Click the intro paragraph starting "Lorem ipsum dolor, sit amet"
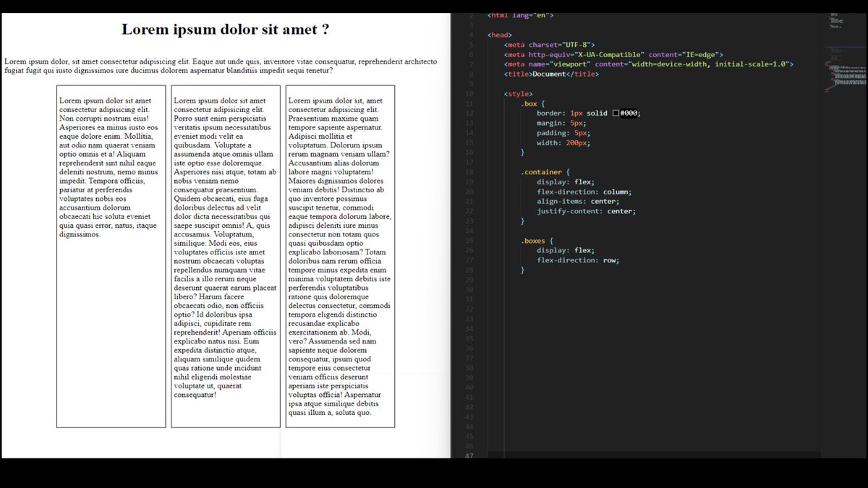The image size is (868, 488). point(221,66)
